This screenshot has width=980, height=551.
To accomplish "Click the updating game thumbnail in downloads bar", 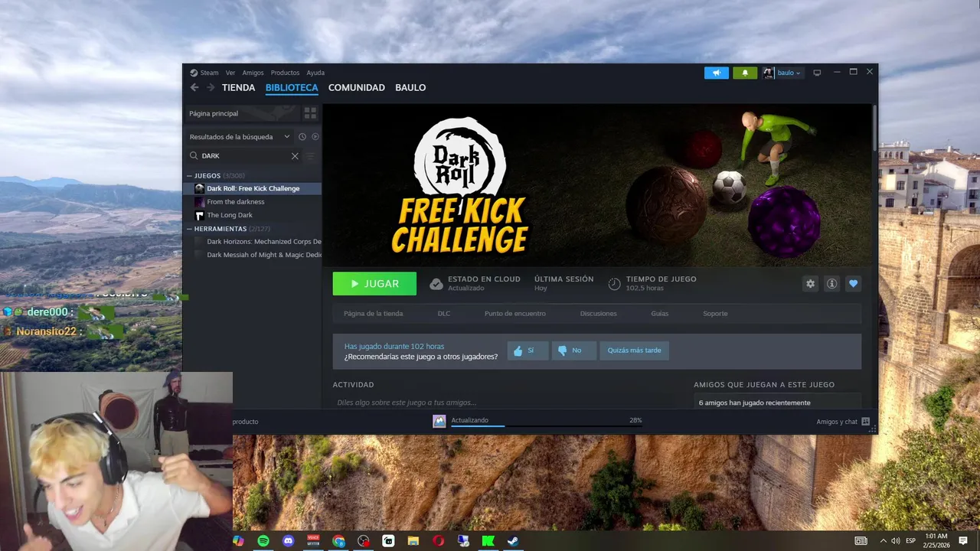I will (439, 421).
